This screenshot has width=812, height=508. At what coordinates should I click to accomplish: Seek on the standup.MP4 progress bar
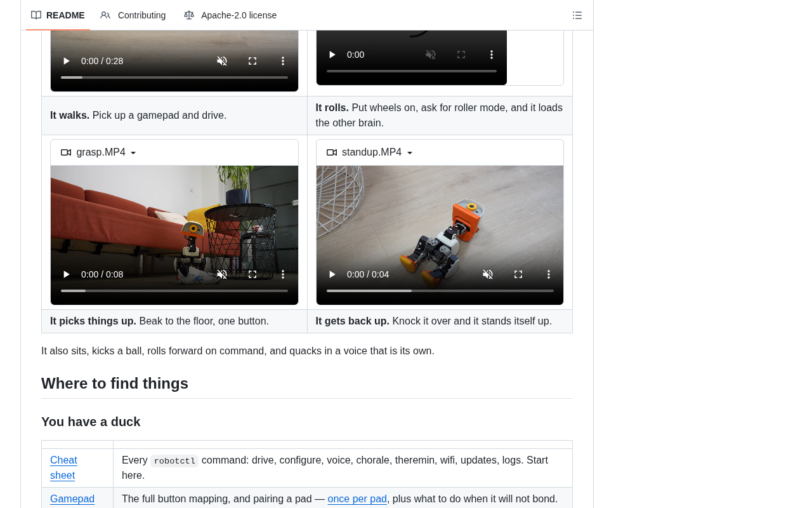click(440, 291)
